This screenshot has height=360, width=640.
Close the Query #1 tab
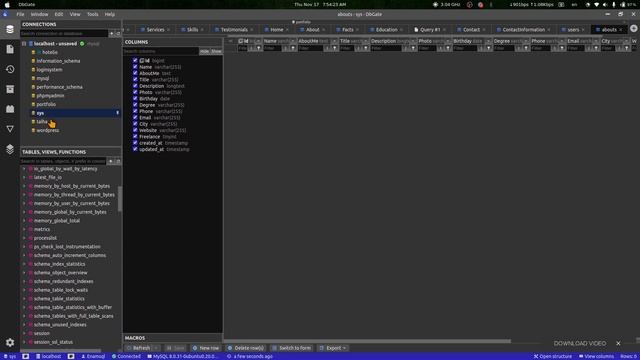[444, 30]
